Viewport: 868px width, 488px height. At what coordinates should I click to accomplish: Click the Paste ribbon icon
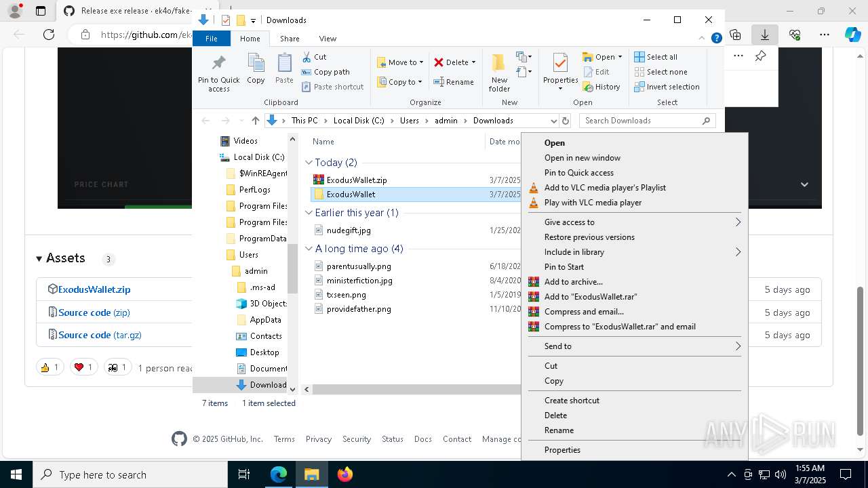pos(284,69)
